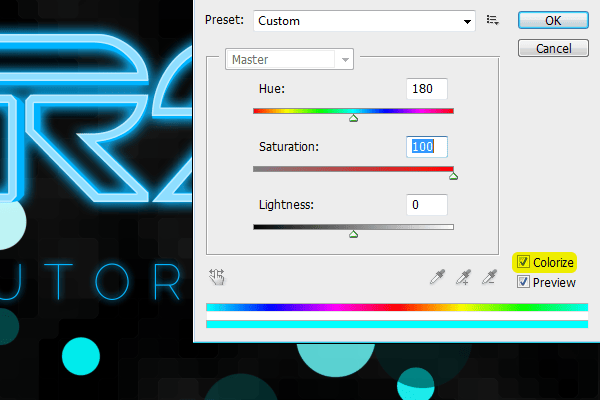Click the Preset label text
The height and width of the screenshot is (400, 600).
click(224, 20)
